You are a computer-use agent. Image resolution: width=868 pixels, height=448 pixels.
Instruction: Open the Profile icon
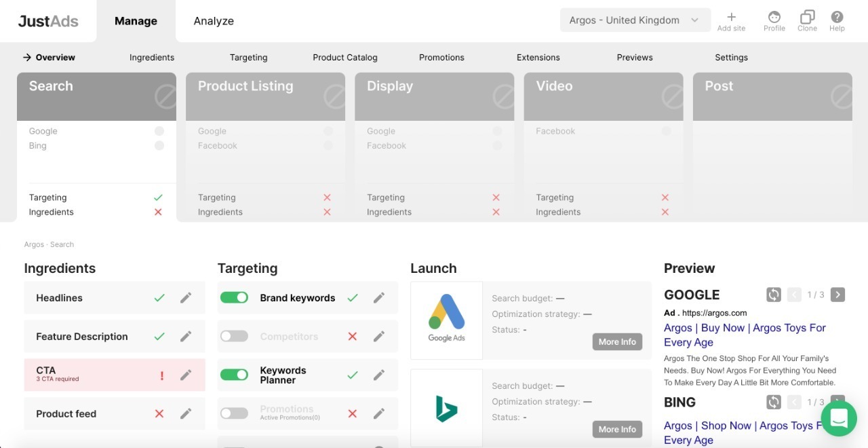774,17
